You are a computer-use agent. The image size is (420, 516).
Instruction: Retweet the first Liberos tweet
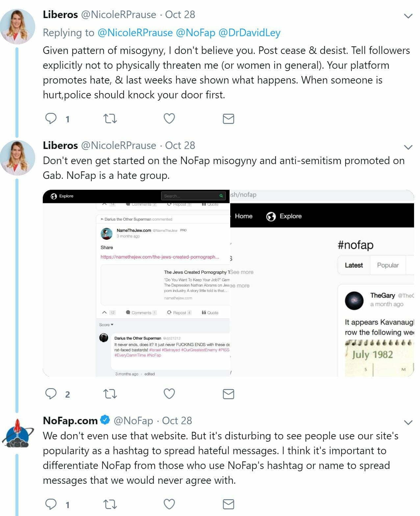110,118
